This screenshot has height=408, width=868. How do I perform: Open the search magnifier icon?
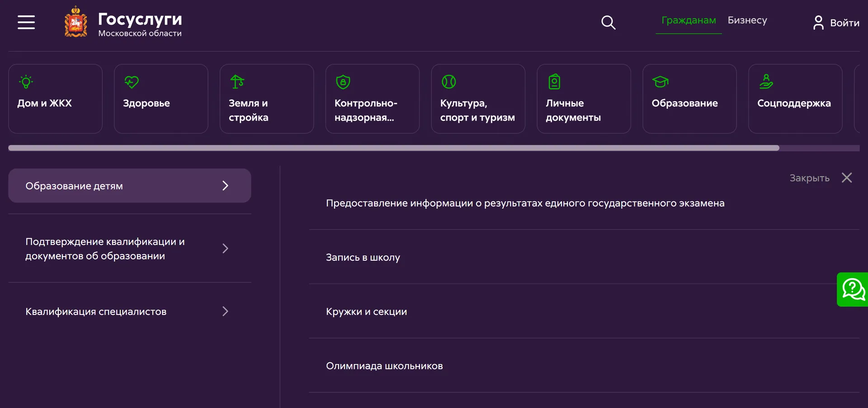click(x=608, y=22)
